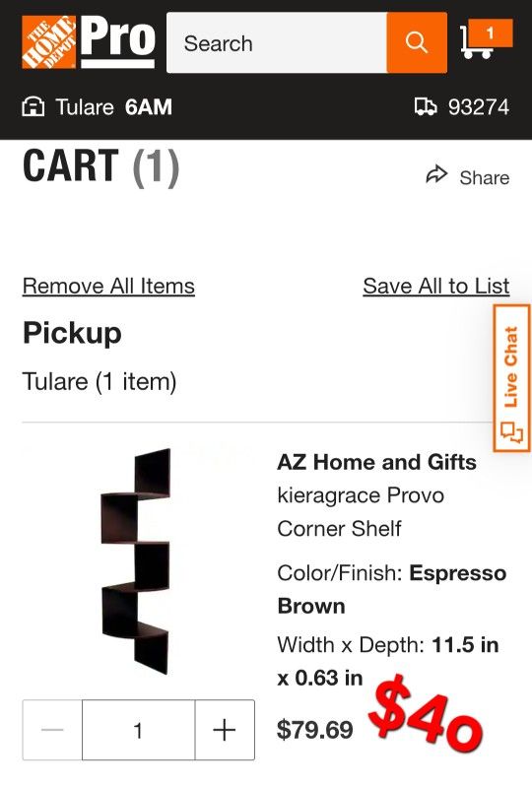Open the Live Chat side tab

point(511,378)
